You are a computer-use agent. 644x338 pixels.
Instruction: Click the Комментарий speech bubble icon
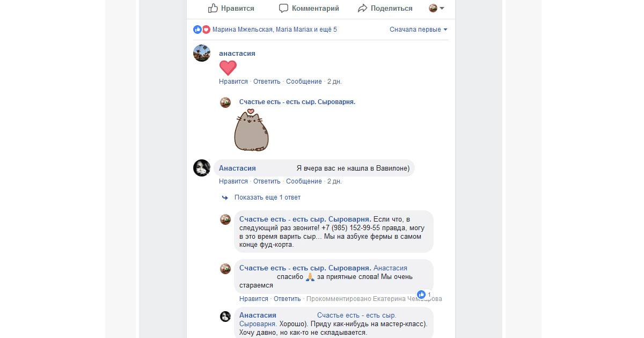pos(283,8)
